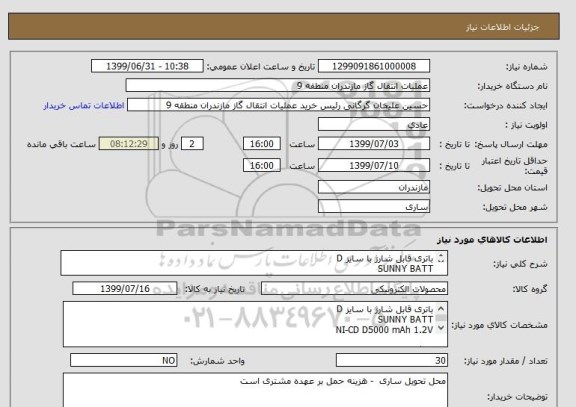Select the goods need date 1399/07/16
Image resolution: width=576 pixels, height=407 pixels.
tap(125, 289)
